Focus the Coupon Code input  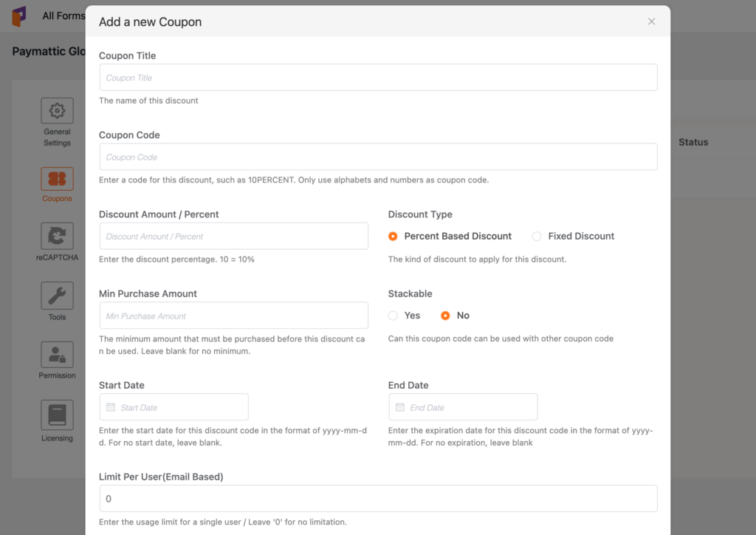pos(379,157)
